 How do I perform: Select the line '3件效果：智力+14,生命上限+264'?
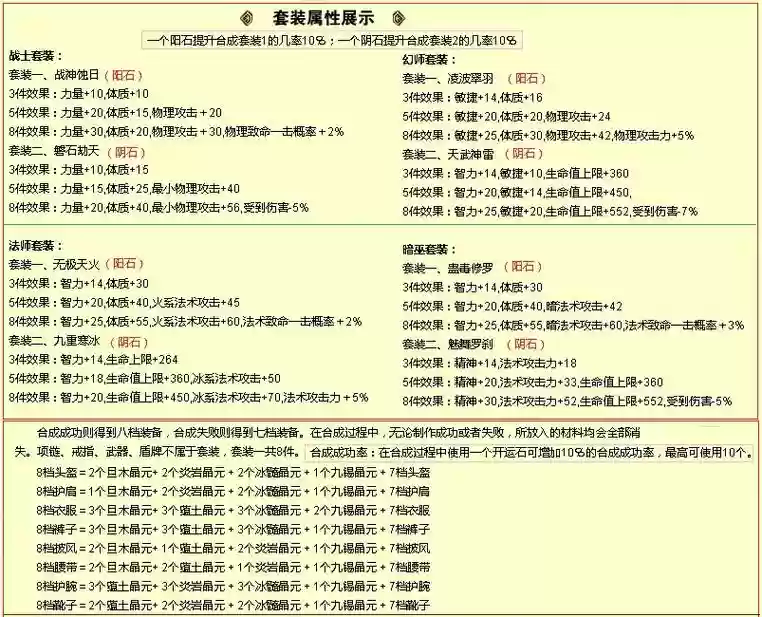pyautogui.click(x=93, y=360)
